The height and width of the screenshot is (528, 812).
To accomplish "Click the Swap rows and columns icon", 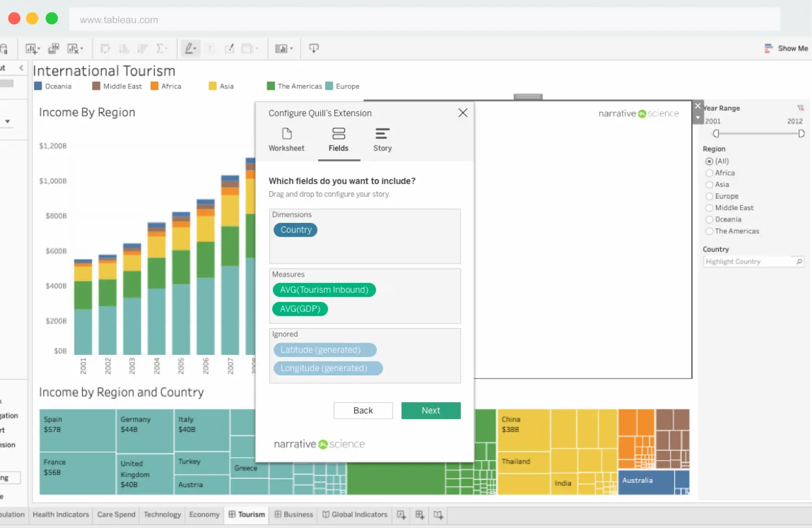I will [x=105, y=49].
